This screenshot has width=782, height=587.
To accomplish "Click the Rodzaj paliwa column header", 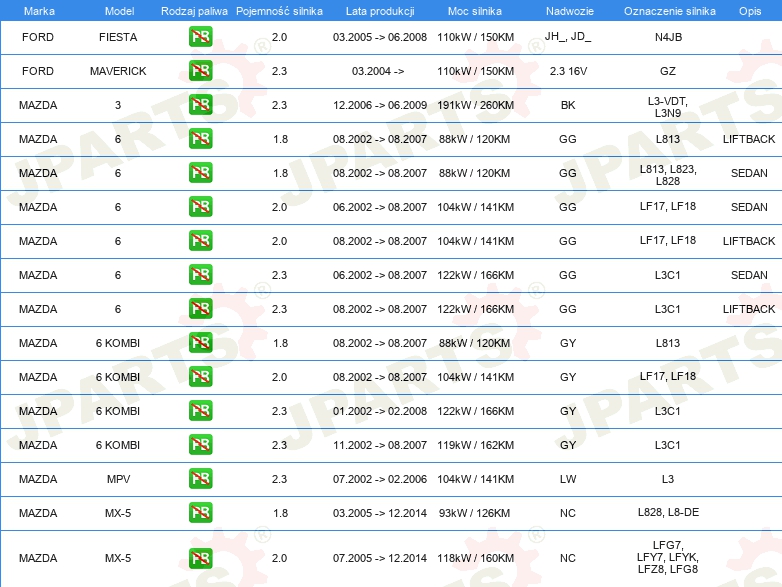I will point(194,11).
